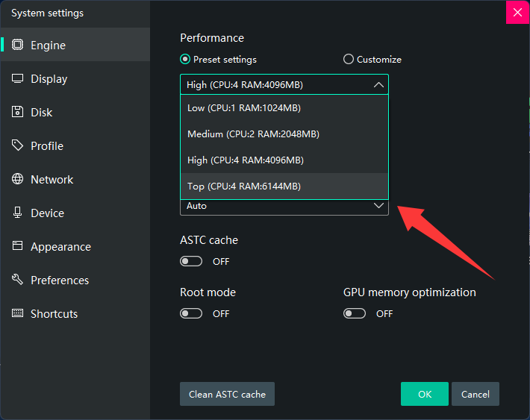Click the Shortcuts keyboard icon
The width and height of the screenshot is (530, 420).
click(17, 313)
